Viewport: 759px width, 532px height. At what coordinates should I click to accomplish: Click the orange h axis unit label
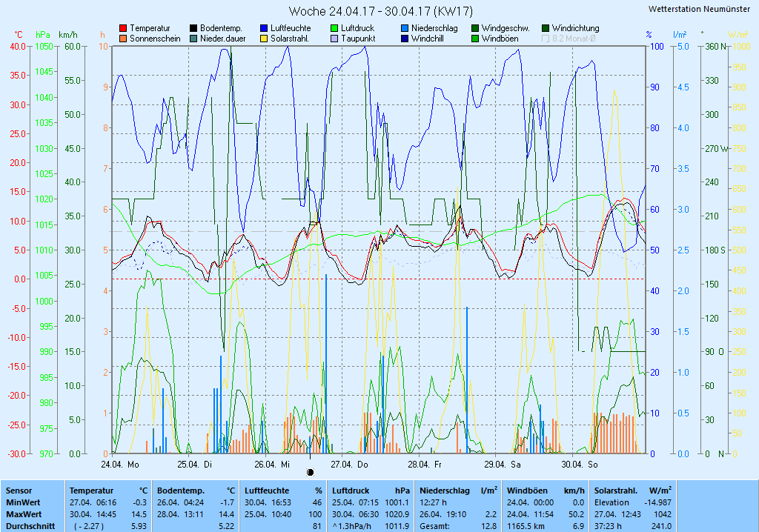click(102, 35)
